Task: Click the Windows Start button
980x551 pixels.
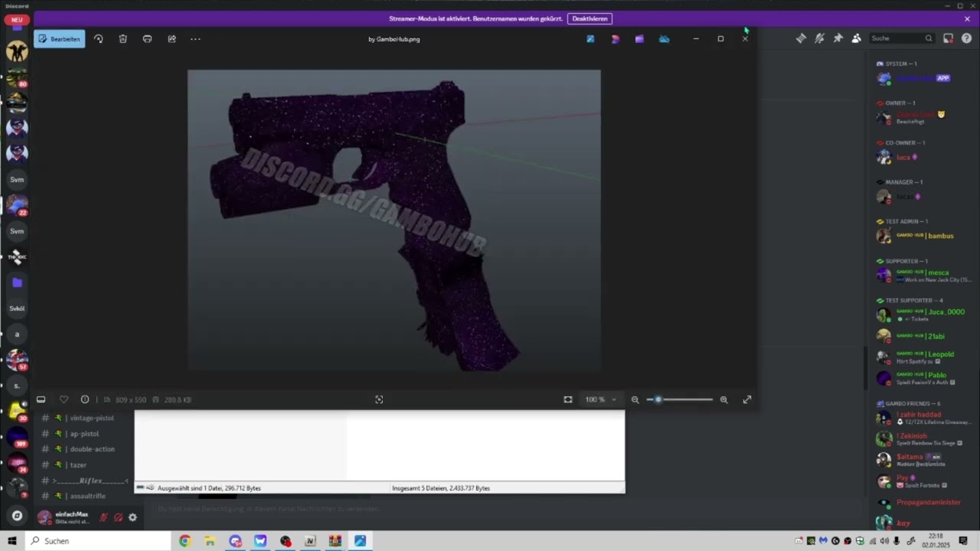Action: pyautogui.click(x=12, y=541)
